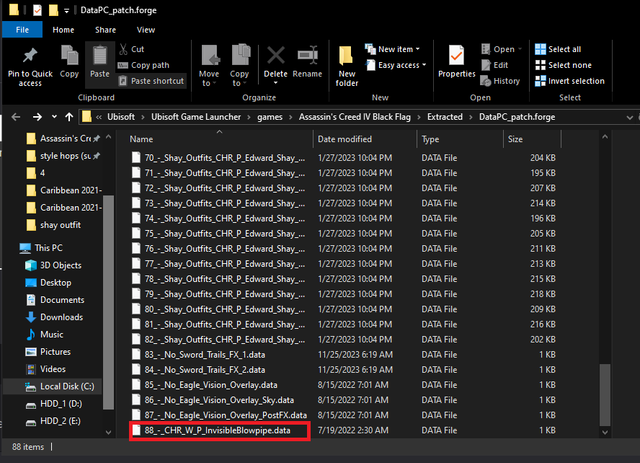
Task: Open the History option
Action: point(500,81)
